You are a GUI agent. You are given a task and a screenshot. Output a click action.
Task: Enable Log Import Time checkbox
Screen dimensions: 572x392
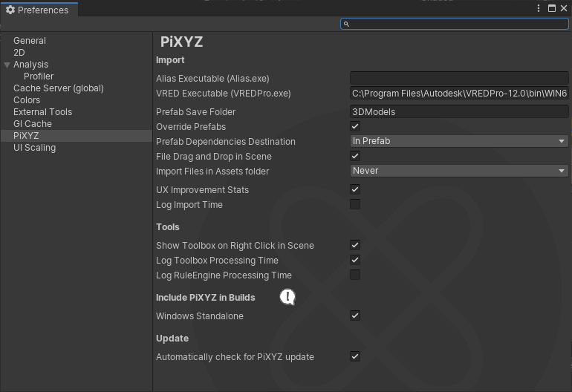tap(355, 204)
